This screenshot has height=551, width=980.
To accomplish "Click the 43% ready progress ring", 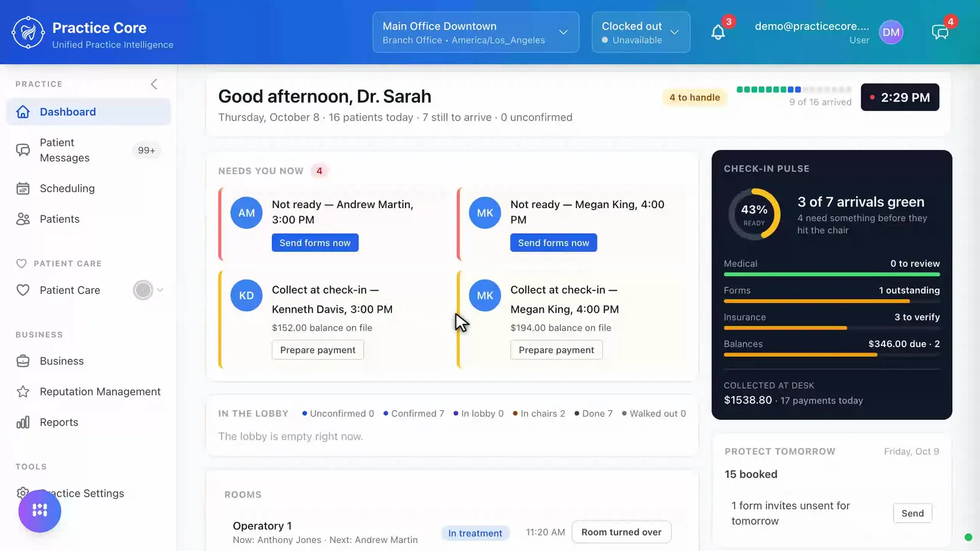I will tap(754, 214).
